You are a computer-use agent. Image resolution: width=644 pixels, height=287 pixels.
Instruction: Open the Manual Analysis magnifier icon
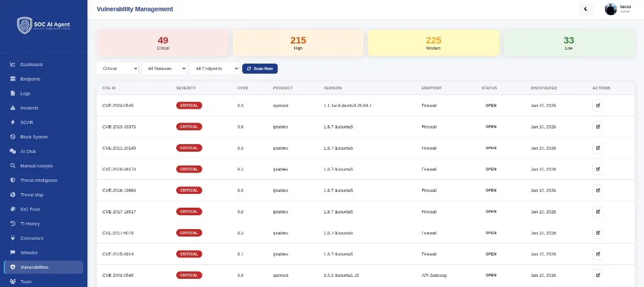click(13, 166)
